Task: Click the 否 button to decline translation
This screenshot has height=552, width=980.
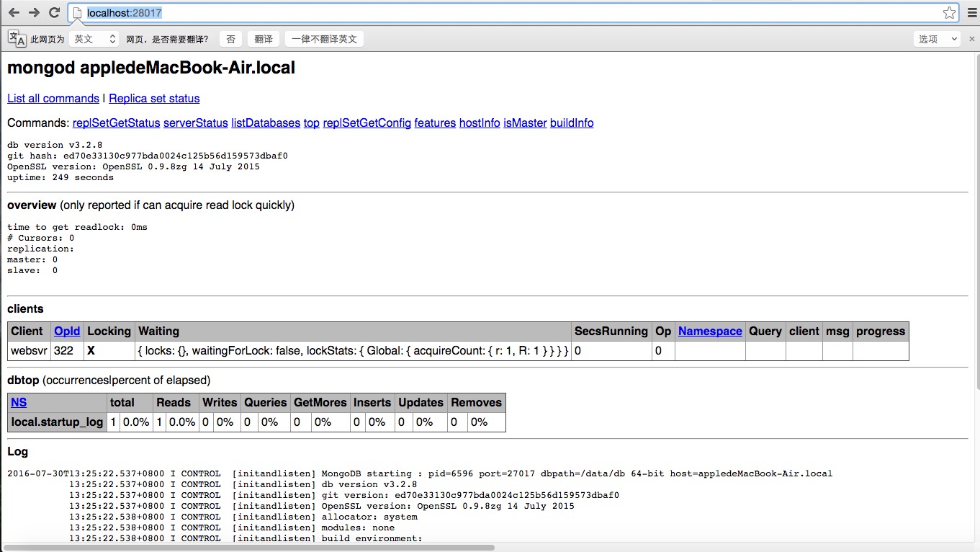Action: point(230,39)
